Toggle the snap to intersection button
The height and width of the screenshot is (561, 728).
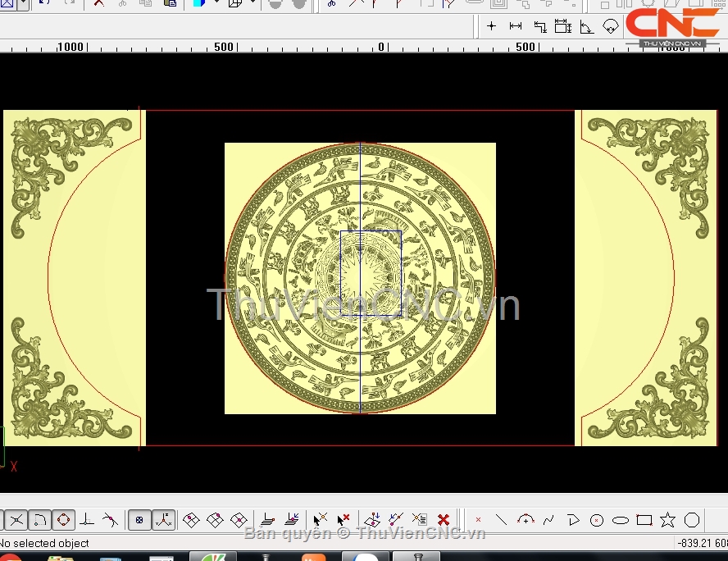tap(16, 520)
